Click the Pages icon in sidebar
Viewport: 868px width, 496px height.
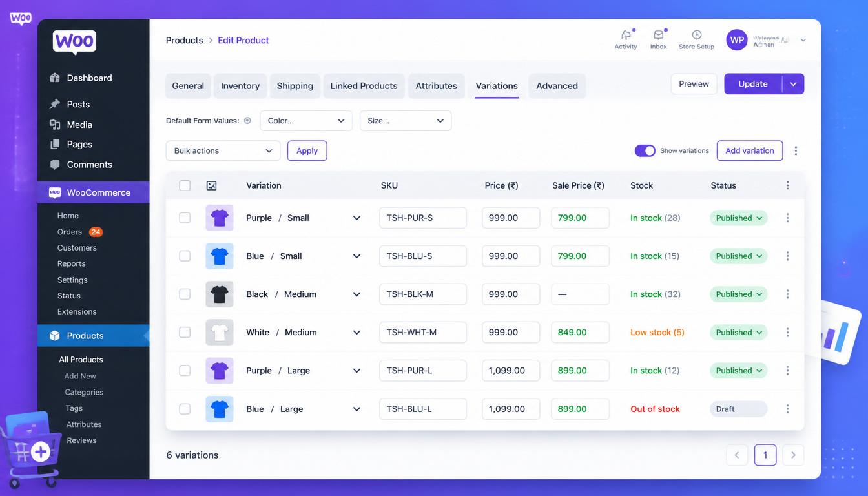click(x=55, y=145)
